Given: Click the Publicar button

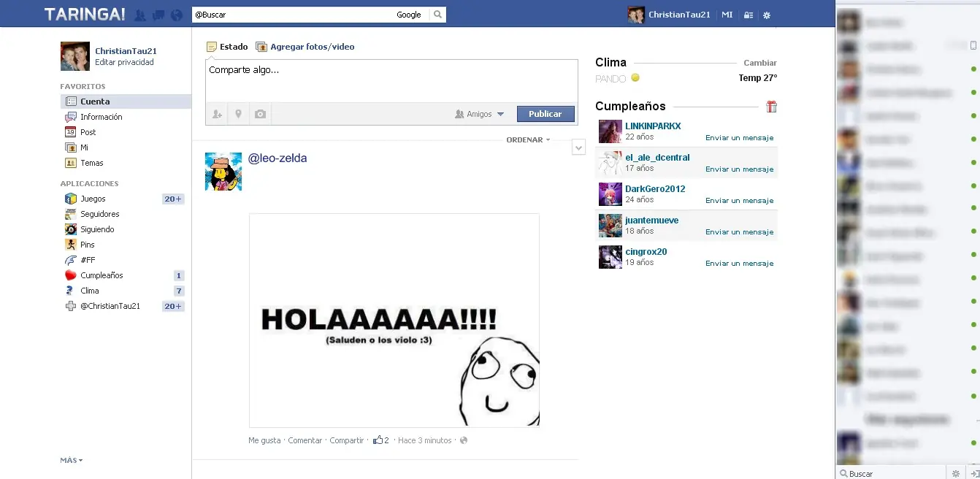Looking at the screenshot, I should (x=545, y=114).
